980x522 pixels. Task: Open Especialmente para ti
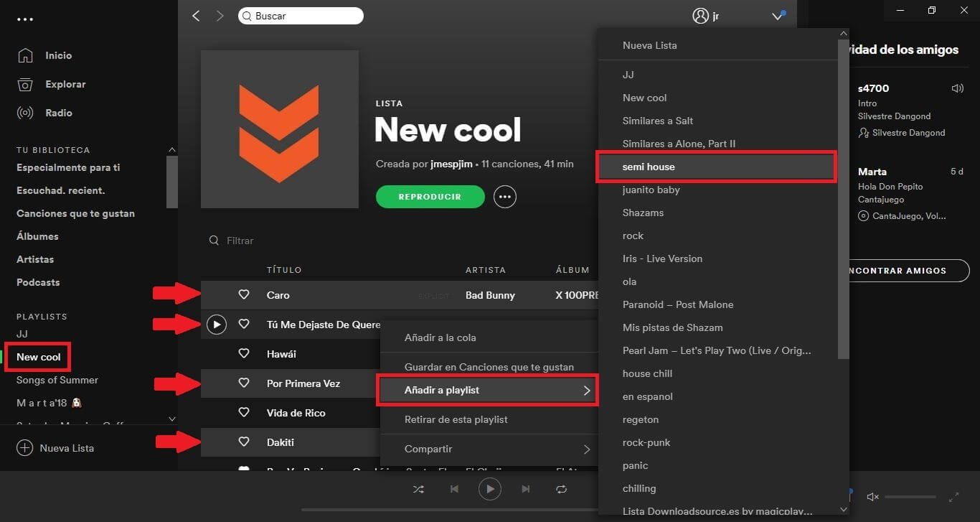68,167
